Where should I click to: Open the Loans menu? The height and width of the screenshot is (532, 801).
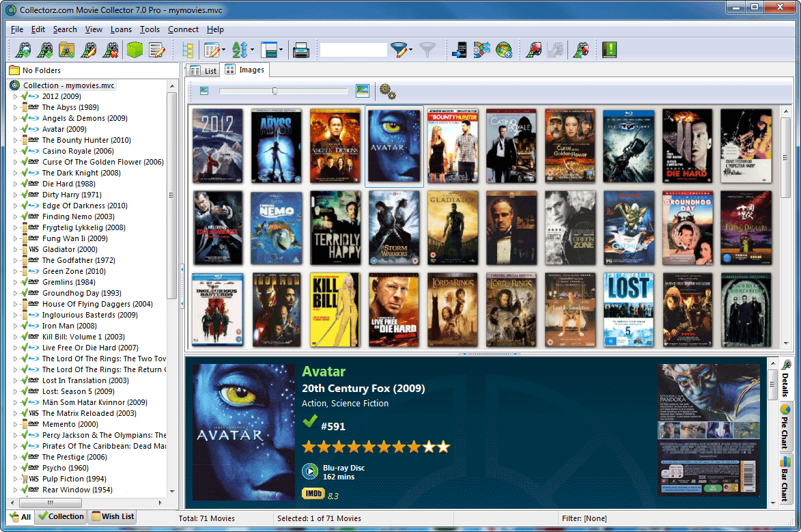pyautogui.click(x=121, y=29)
